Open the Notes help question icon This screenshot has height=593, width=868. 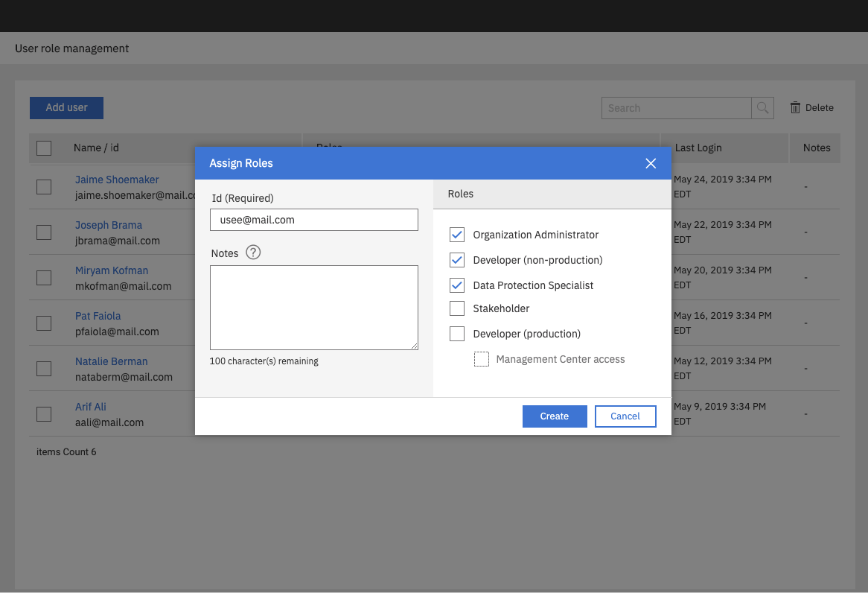(253, 253)
